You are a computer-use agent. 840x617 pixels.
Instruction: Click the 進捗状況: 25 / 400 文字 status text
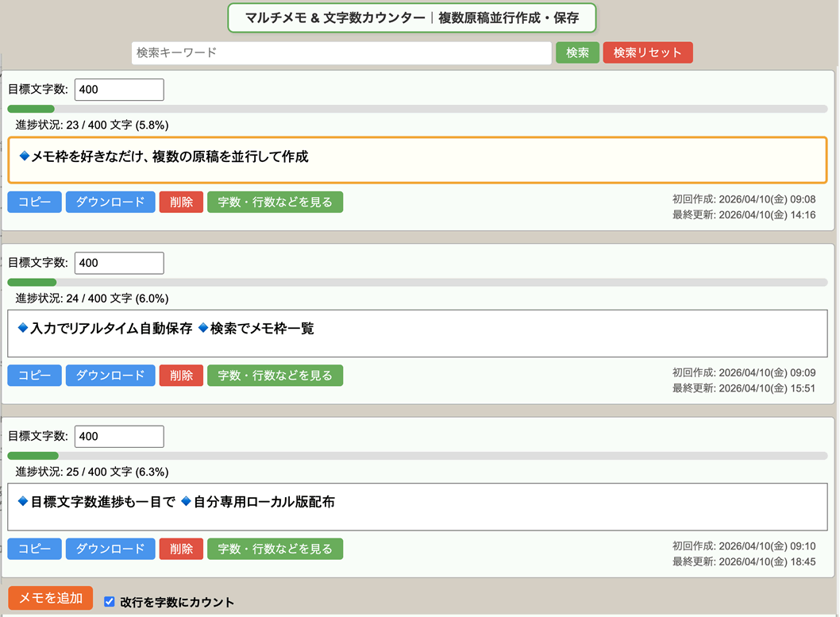91,472
